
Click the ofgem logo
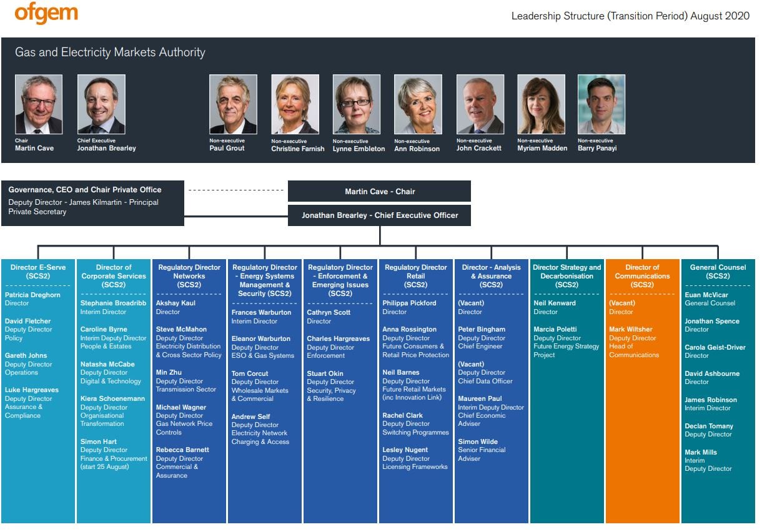(x=46, y=14)
